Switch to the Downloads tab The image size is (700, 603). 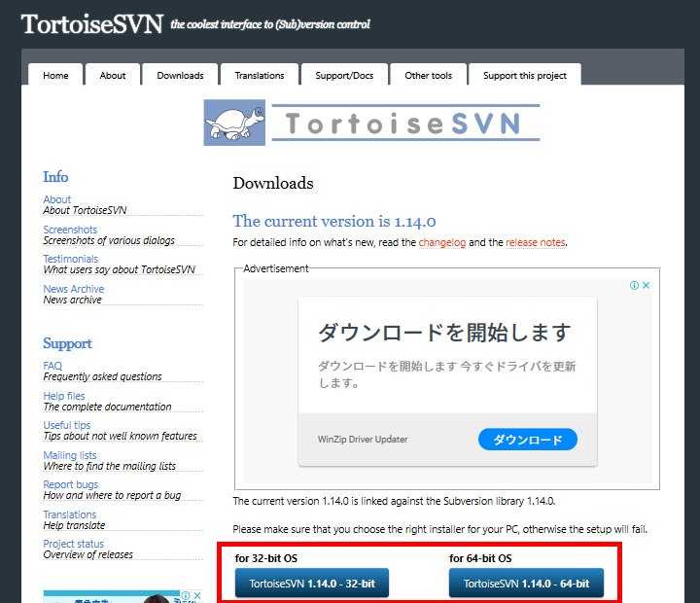tap(180, 75)
